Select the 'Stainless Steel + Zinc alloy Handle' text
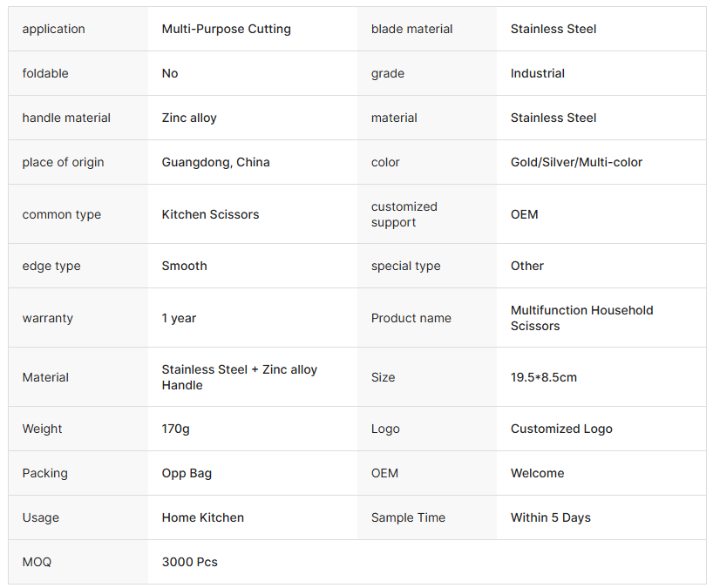This screenshot has height=588, width=713. coord(239,377)
